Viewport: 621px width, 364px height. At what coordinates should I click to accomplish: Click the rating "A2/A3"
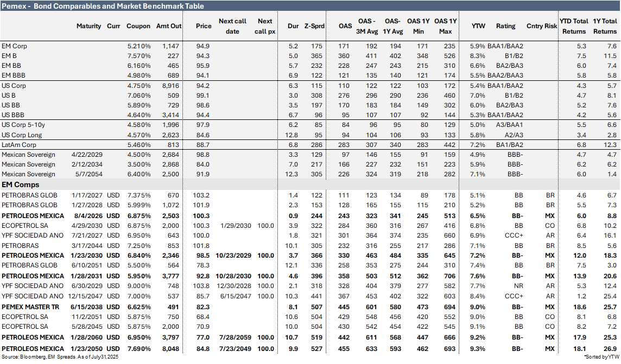(514, 135)
